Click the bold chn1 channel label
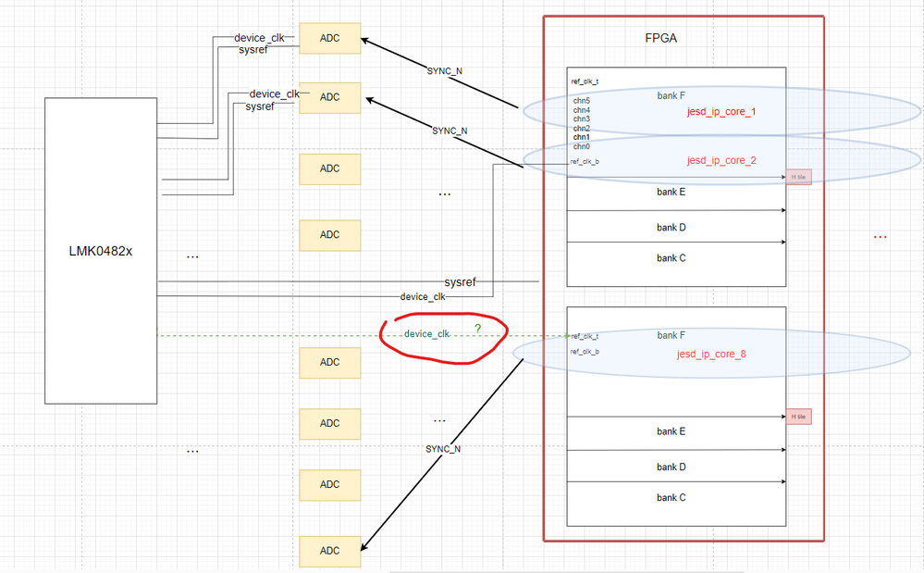Screen dimensions: 924x573 tap(582, 137)
